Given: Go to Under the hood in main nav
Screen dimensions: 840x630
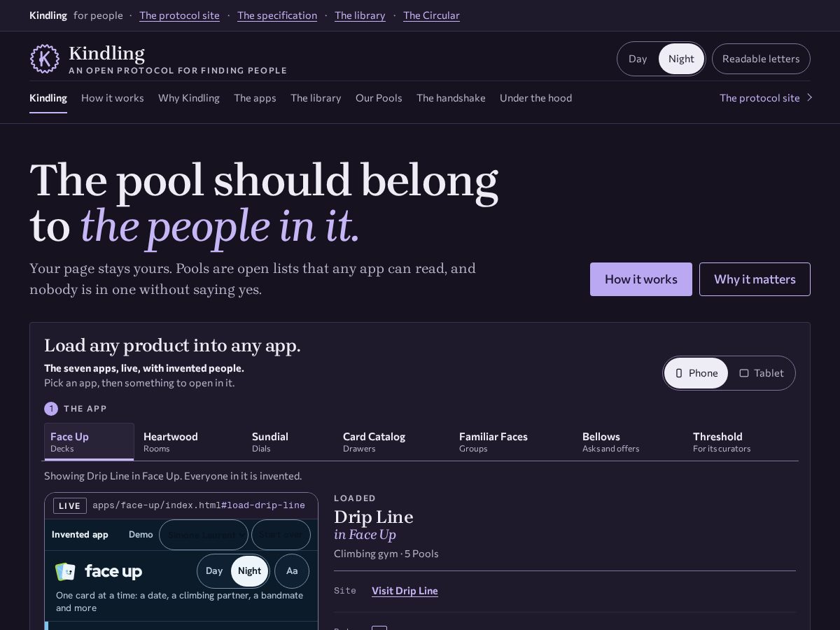Looking at the screenshot, I should (x=535, y=98).
